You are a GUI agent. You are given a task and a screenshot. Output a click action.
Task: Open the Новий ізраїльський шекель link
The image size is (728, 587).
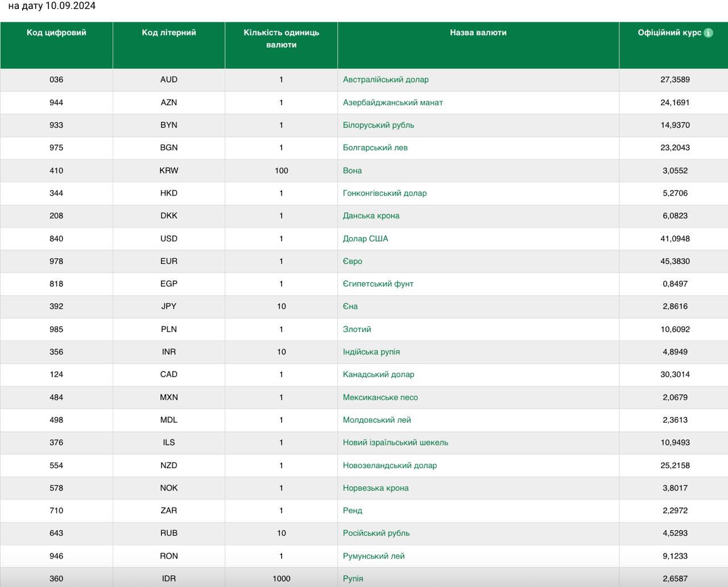point(395,443)
